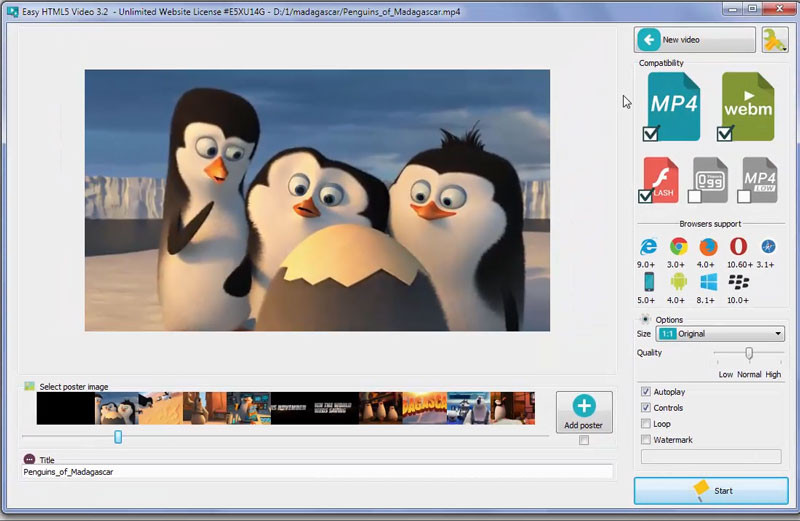The image size is (800, 521).
Task: Click the Opera browser icon
Action: 738,246
